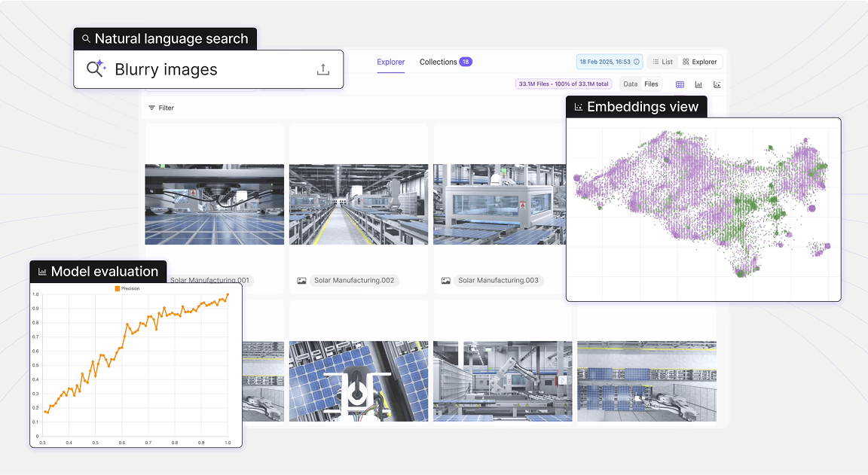This screenshot has width=868, height=475.
Task: Click the Solar Manufacturing.003 file label
Action: tap(498, 280)
